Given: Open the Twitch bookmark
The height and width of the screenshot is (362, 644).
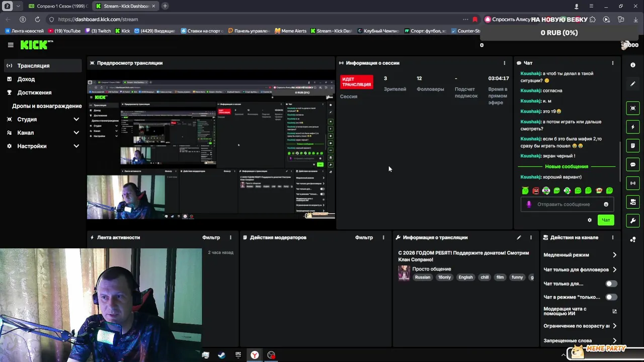Looking at the screenshot, I should 98,31.
